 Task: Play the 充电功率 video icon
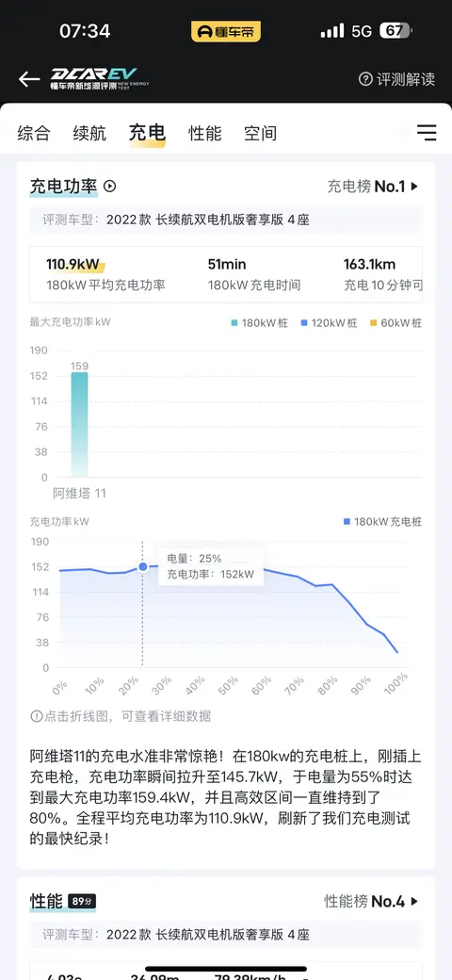click(110, 187)
